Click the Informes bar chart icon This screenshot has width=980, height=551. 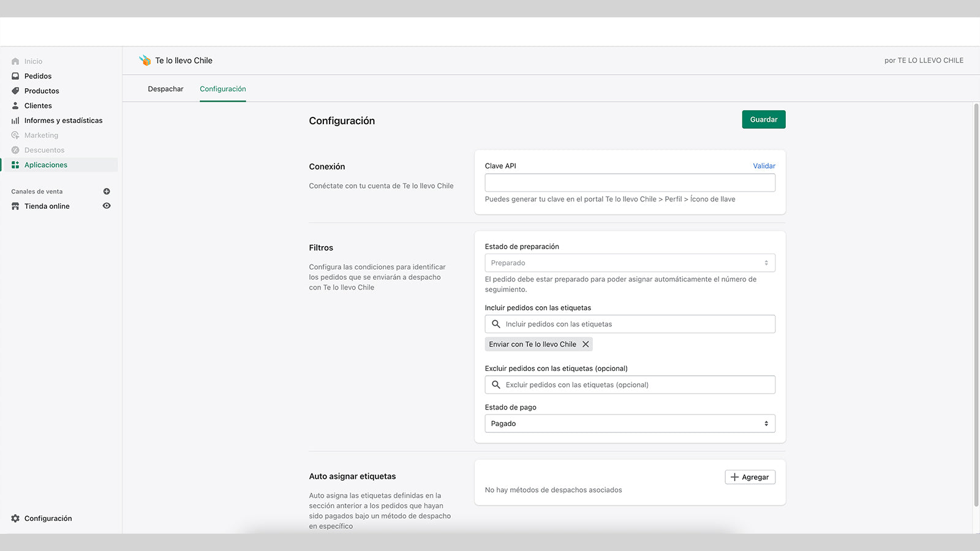(x=15, y=121)
